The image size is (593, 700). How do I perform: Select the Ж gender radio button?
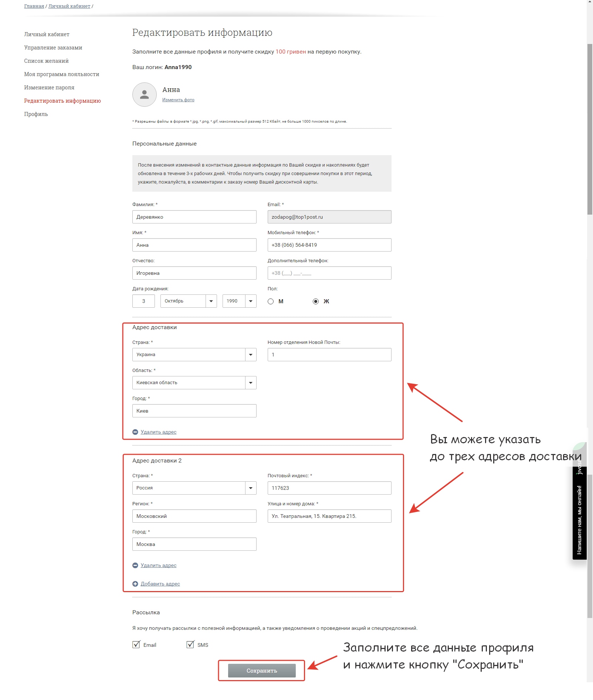point(315,301)
